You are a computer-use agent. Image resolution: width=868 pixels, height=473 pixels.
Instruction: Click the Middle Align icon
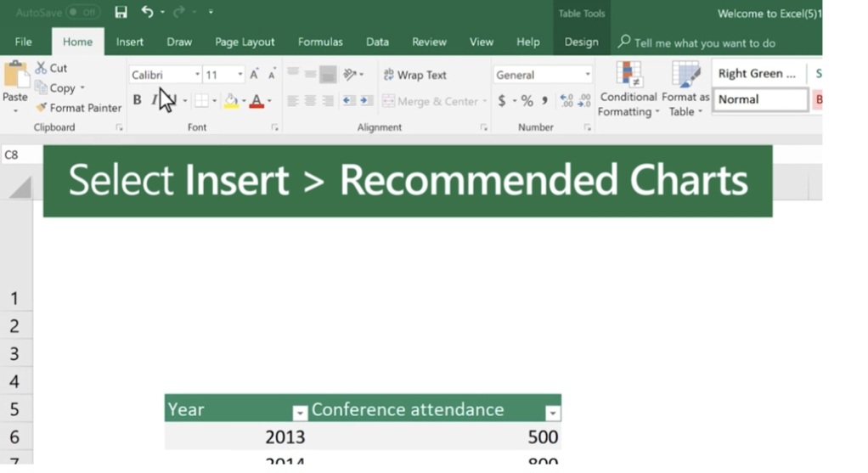[310, 74]
